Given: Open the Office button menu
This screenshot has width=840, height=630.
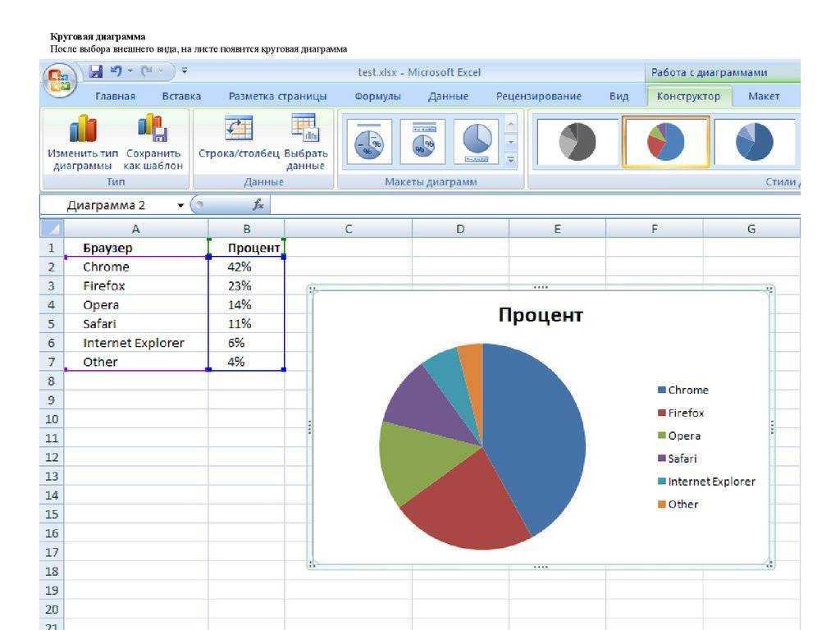Looking at the screenshot, I should (59, 80).
